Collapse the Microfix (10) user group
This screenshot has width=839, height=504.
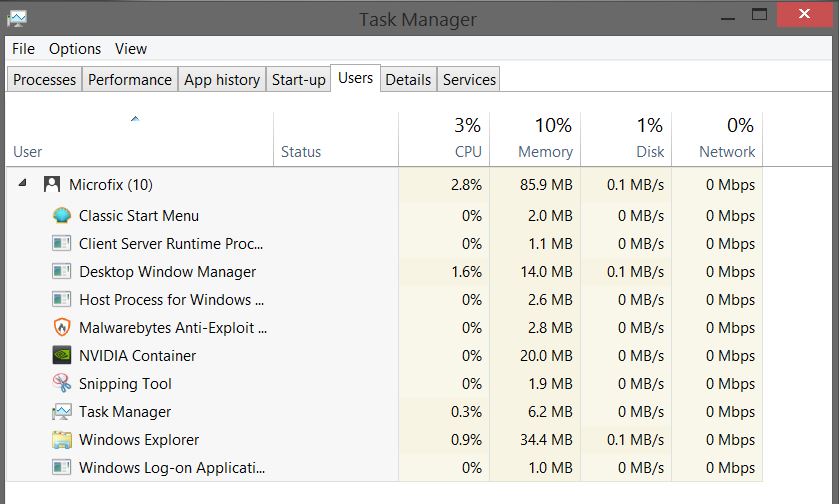(x=22, y=185)
